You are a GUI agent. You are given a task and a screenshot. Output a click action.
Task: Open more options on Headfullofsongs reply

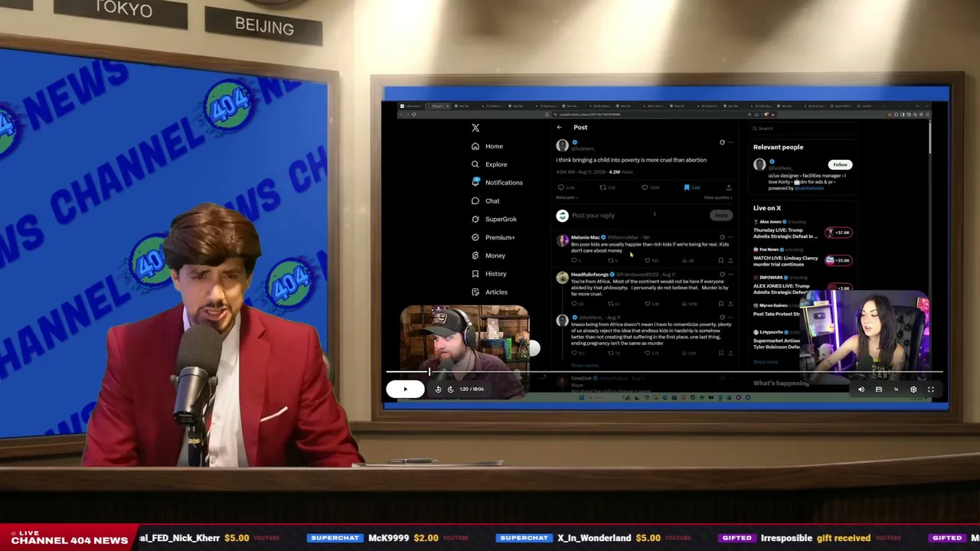point(730,274)
